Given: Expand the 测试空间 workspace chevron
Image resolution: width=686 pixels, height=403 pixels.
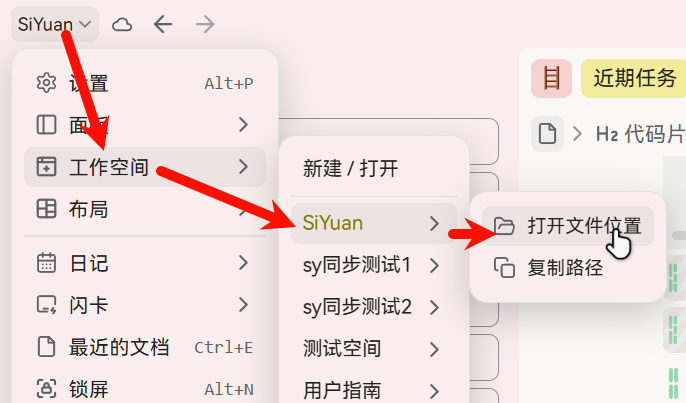Looking at the screenshot, I should 434,349.
